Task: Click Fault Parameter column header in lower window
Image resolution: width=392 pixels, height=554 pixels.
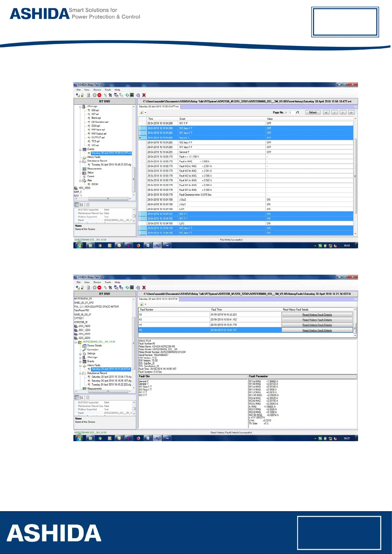Action: click(302, 376)
